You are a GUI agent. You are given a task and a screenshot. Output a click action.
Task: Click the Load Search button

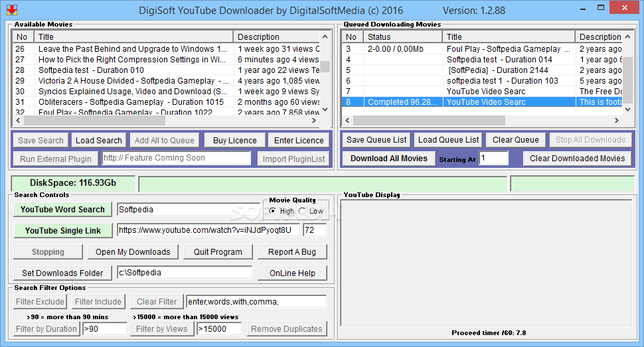(x=98, y=141)
